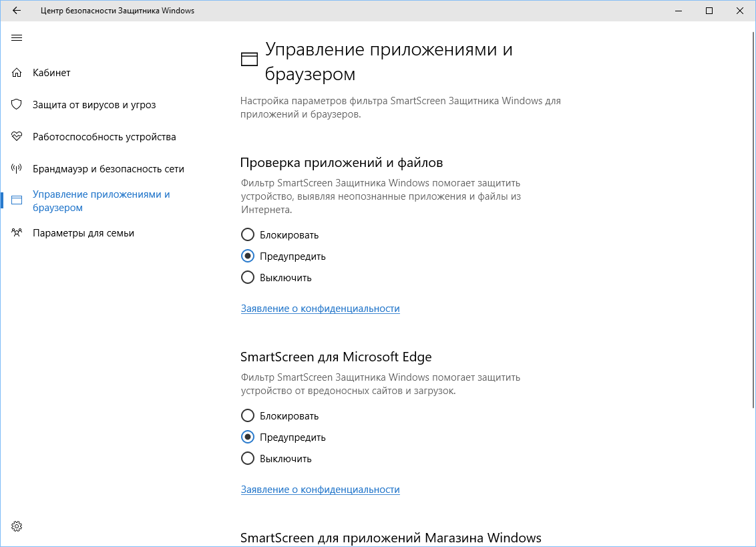Viewport: 756px width, 547px height.
Task: Select Выключить under Проверка приложений и файлов
Action: (248, 277)
